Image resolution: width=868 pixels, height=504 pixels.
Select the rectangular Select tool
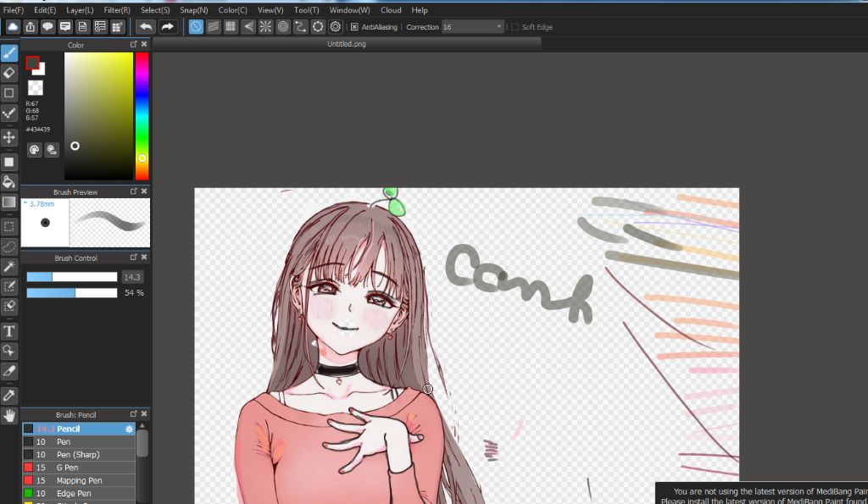pos(8,227)
